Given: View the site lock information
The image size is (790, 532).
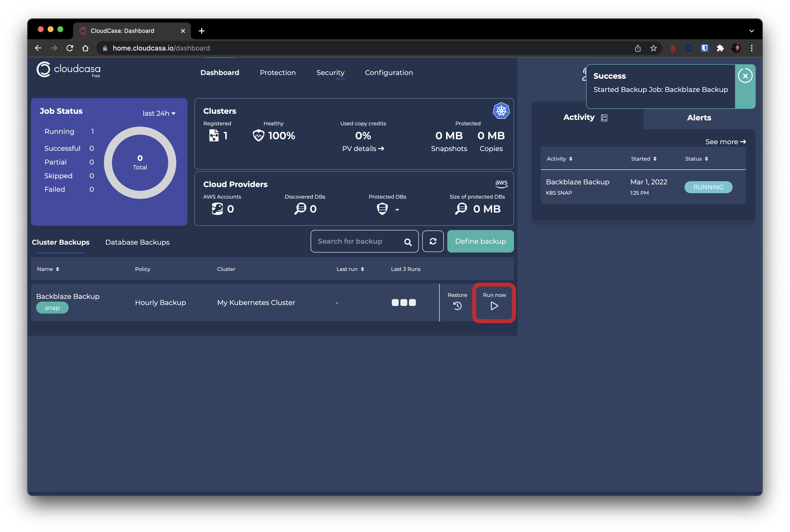Looking at the screenshot, I should [x=105, y=48].
